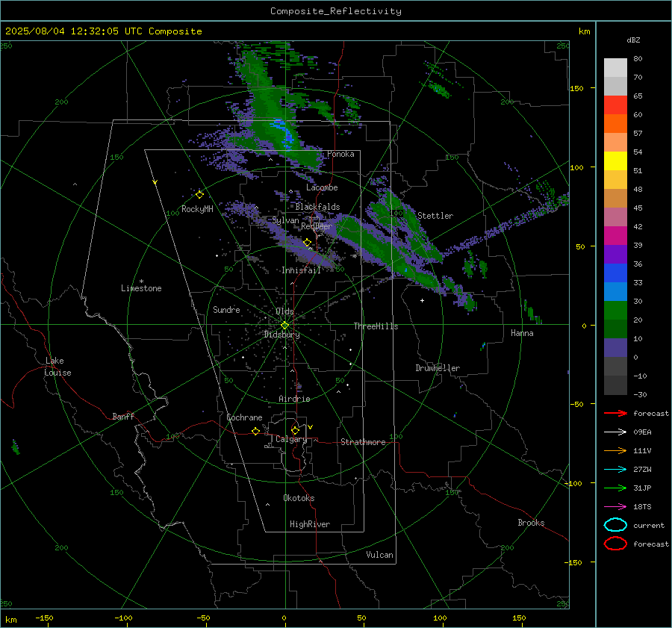Screen dimensions: 672x628
Task: Click the yellow 54 dBZ color swatch
Action: point(615,161)
